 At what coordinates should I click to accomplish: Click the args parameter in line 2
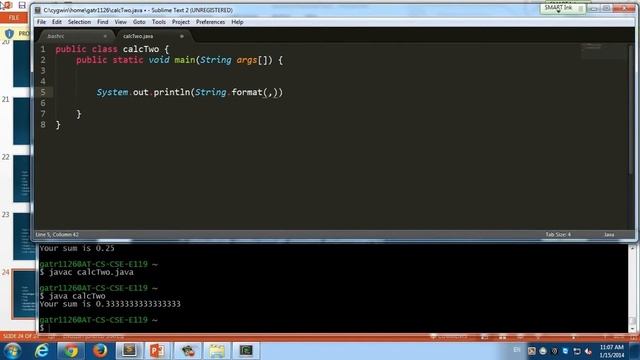(x=247, y=60)
